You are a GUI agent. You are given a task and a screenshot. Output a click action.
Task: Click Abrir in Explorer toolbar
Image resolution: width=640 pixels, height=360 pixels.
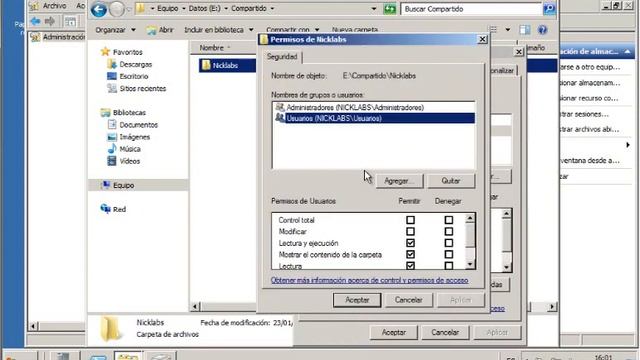(160, 30)
